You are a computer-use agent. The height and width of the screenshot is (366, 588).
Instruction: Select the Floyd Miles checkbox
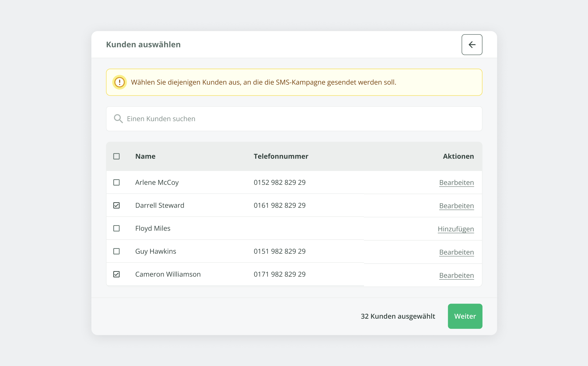coord(116,228)
